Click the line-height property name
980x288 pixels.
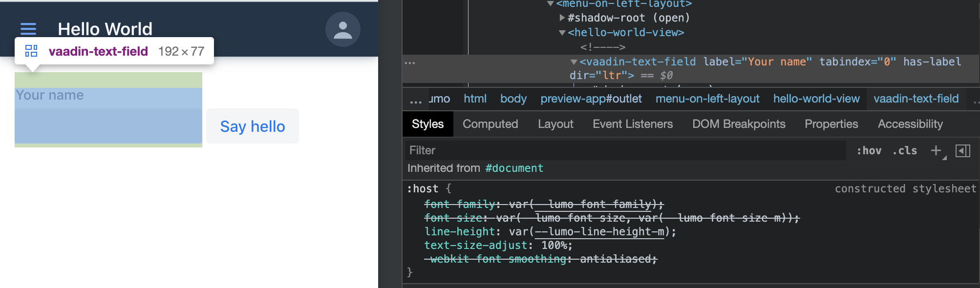pyautogui.click(x=459, y=232)
